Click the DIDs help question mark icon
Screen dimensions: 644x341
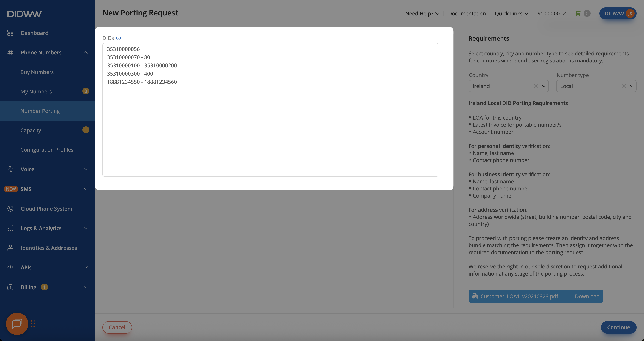coord(119,38)
